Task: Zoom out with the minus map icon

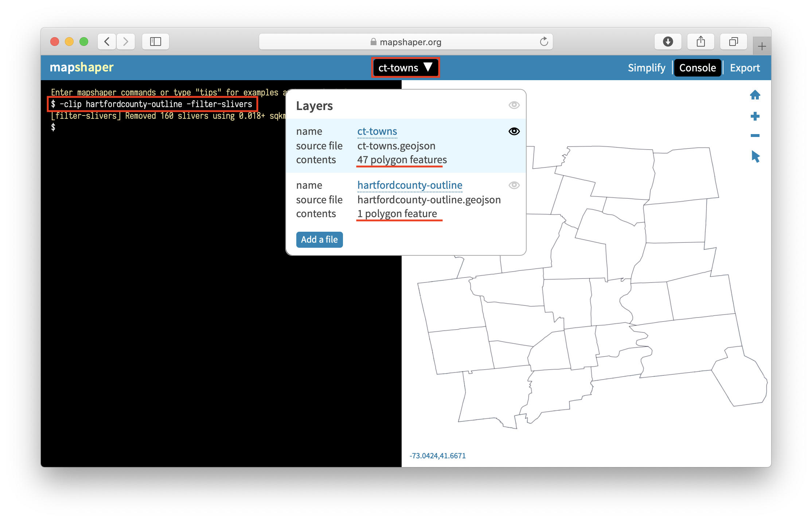Action: (x=755, y=136)
